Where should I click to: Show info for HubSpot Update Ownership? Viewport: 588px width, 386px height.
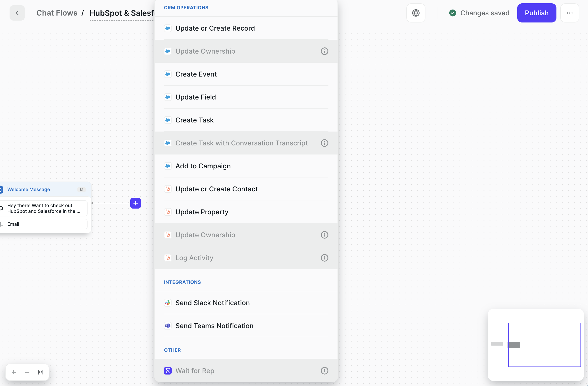(324, 235)
